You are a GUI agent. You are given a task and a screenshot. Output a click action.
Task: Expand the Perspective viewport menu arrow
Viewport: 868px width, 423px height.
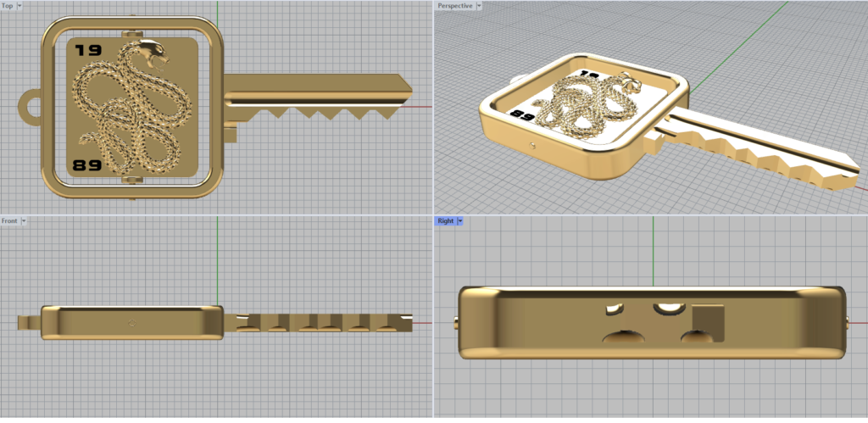pos(479,6)
